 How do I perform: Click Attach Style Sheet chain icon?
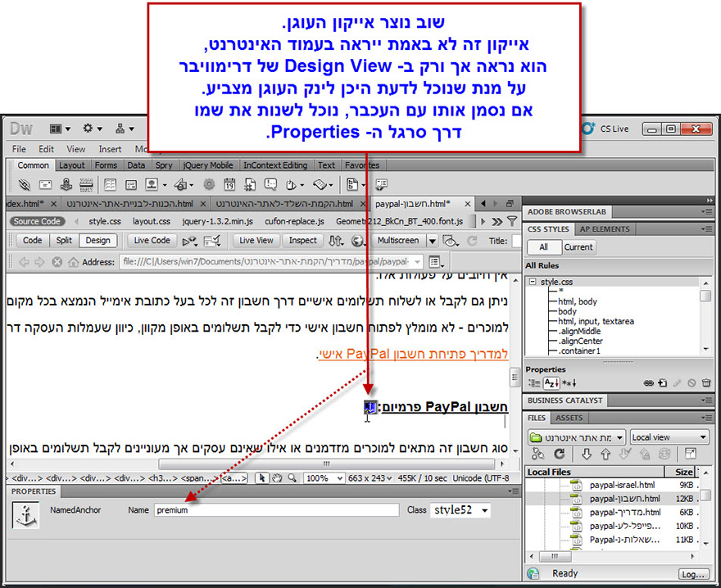point(648,383)
